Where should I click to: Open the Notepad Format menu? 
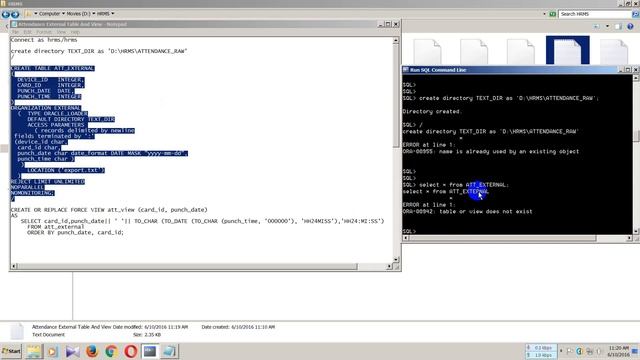(x=44, y=32)
